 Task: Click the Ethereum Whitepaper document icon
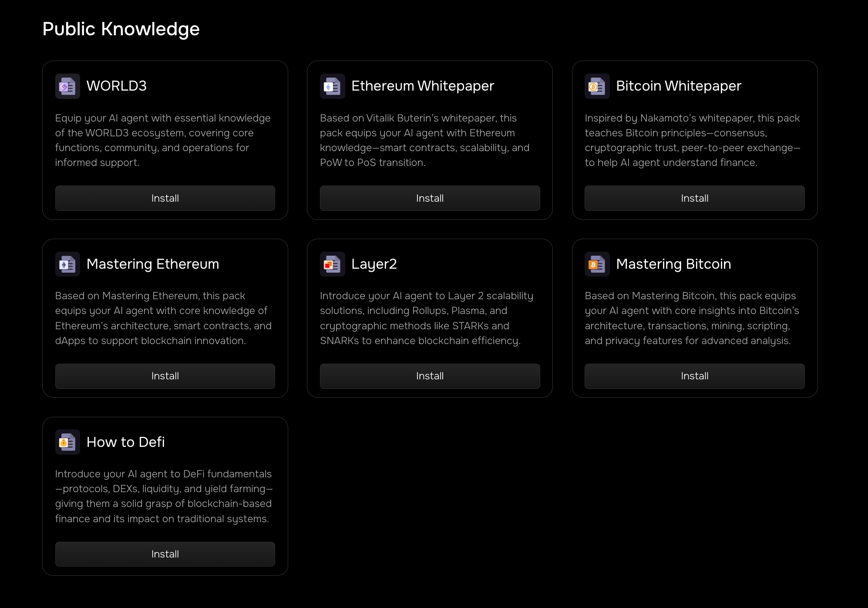pos(332,86)
